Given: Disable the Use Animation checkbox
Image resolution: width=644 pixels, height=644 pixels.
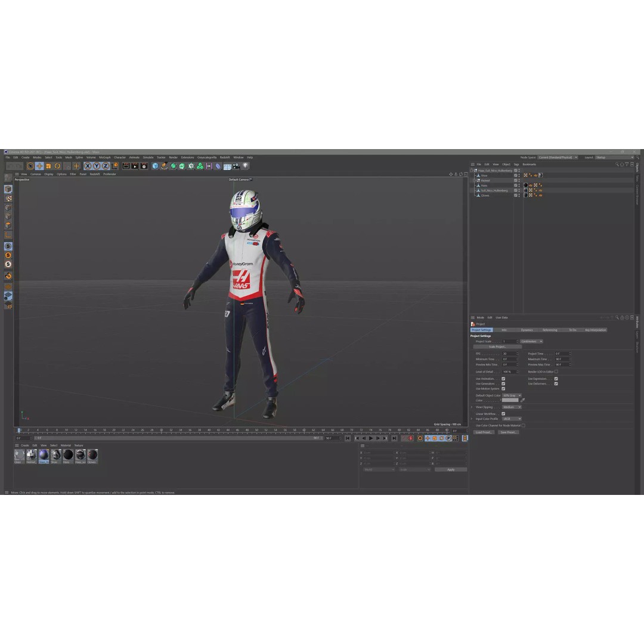Looking at the screenshot, I should point(503,379).
